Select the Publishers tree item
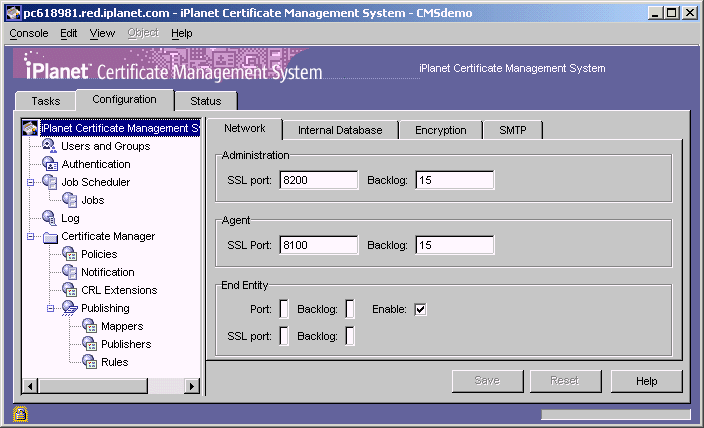The image size is (704, 428). coord(126,344)
